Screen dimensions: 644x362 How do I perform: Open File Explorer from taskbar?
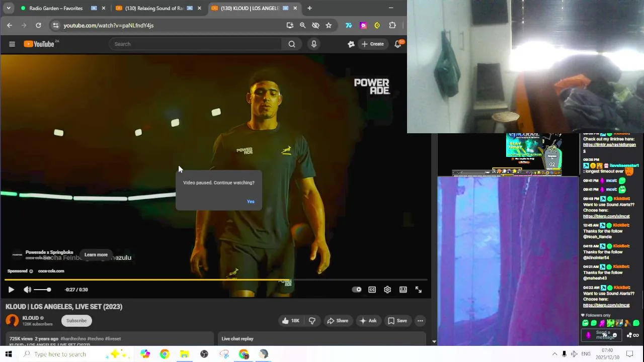pos(184,354)
